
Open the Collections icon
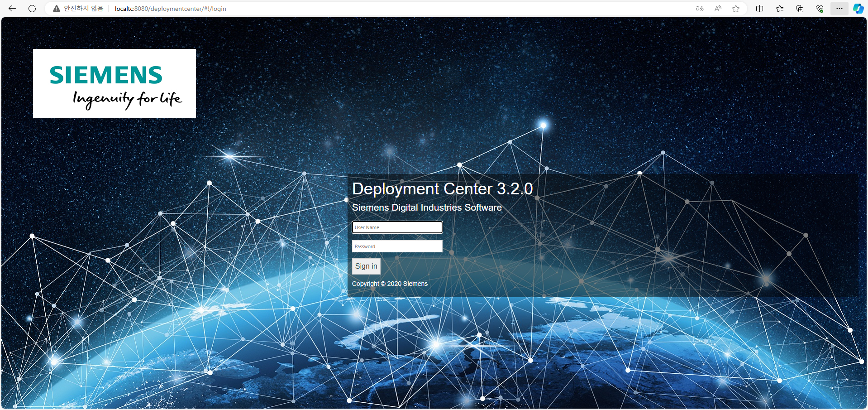pos(799,9)
